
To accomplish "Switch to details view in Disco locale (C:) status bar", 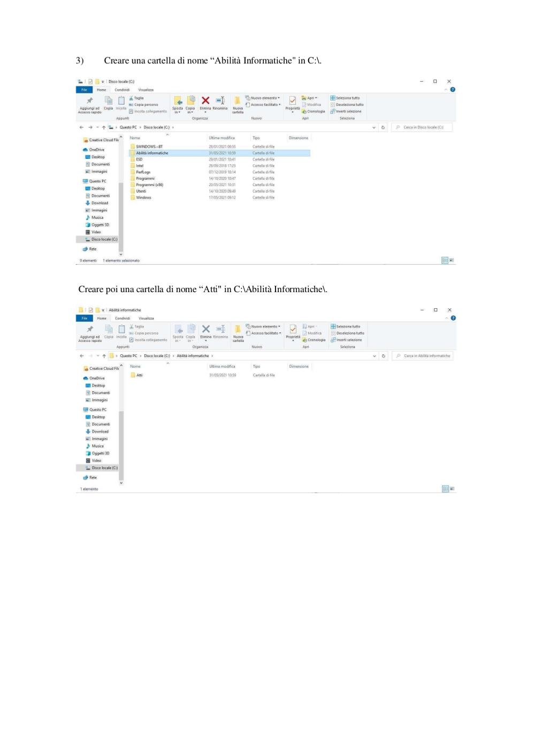I will (445, 260).
